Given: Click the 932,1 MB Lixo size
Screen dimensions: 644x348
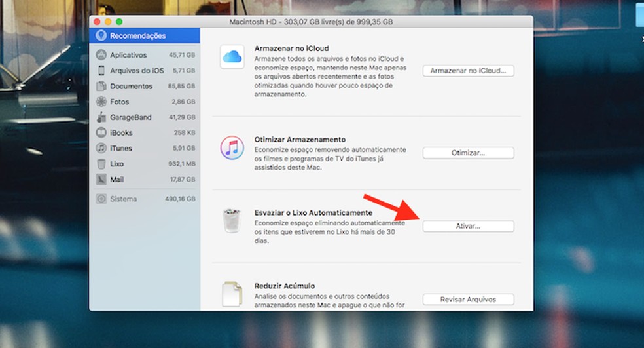Looking at the screenshot, I should click(x=181, y=164).
